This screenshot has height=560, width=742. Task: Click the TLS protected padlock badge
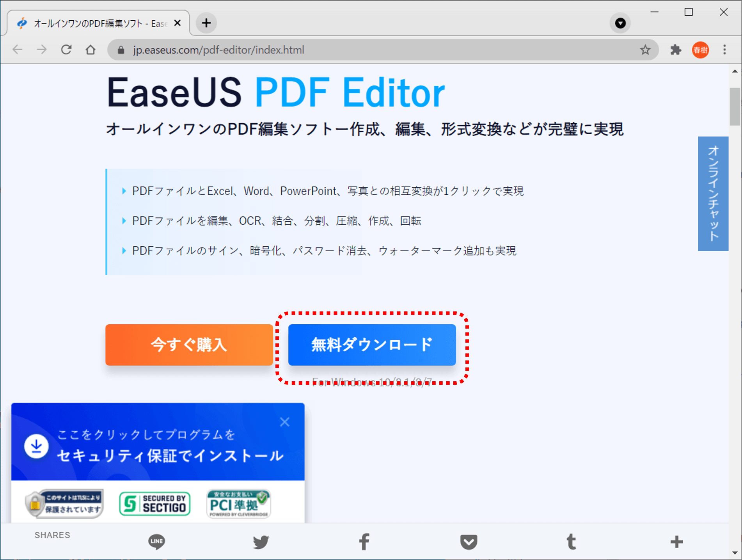tap(64, 503)
